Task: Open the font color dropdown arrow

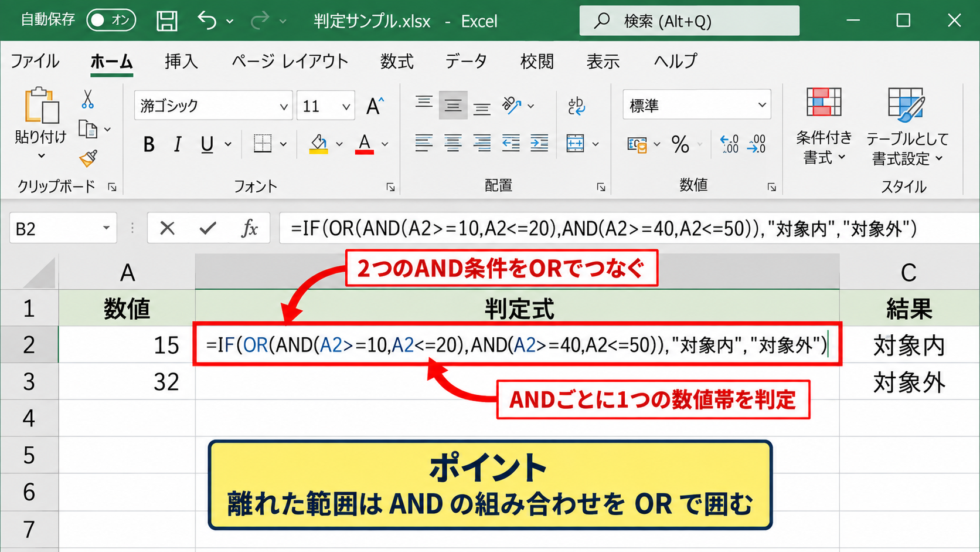Action: click(385, 144)
